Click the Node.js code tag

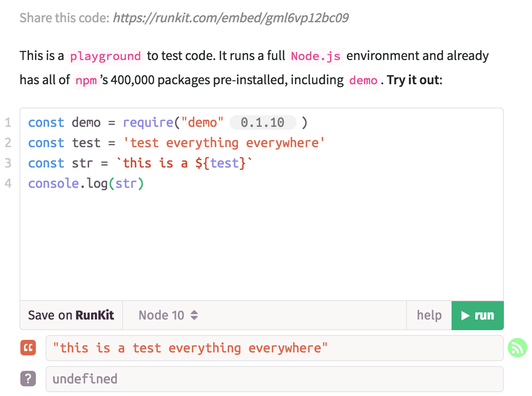tap(315, 56)
